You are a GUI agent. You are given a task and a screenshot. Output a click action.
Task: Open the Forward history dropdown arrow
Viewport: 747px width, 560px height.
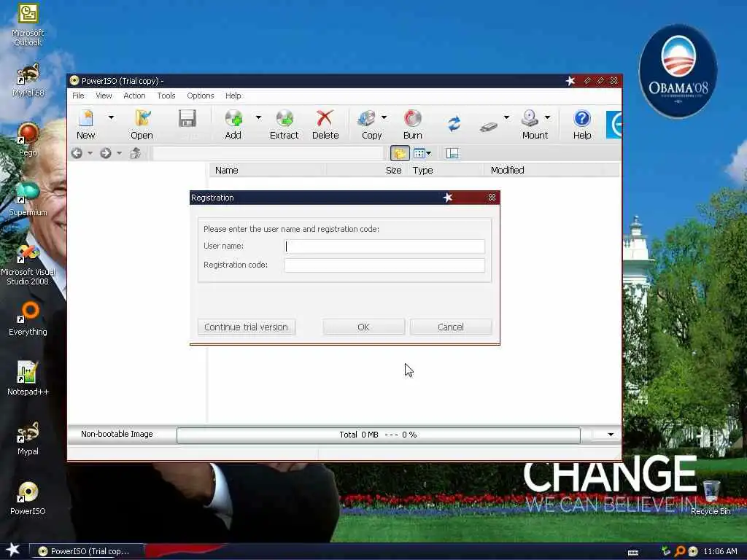tap(119, 153)
